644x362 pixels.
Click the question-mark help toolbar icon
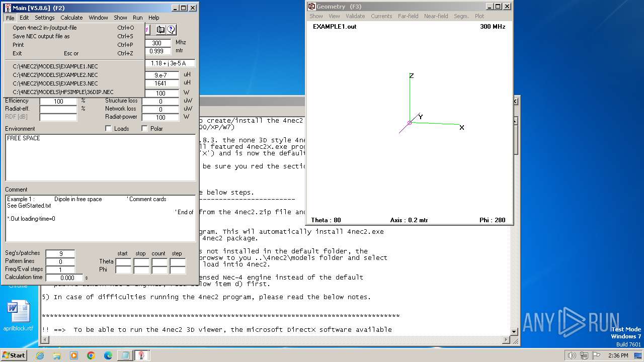pyautogui.click(x=171, y=30)
